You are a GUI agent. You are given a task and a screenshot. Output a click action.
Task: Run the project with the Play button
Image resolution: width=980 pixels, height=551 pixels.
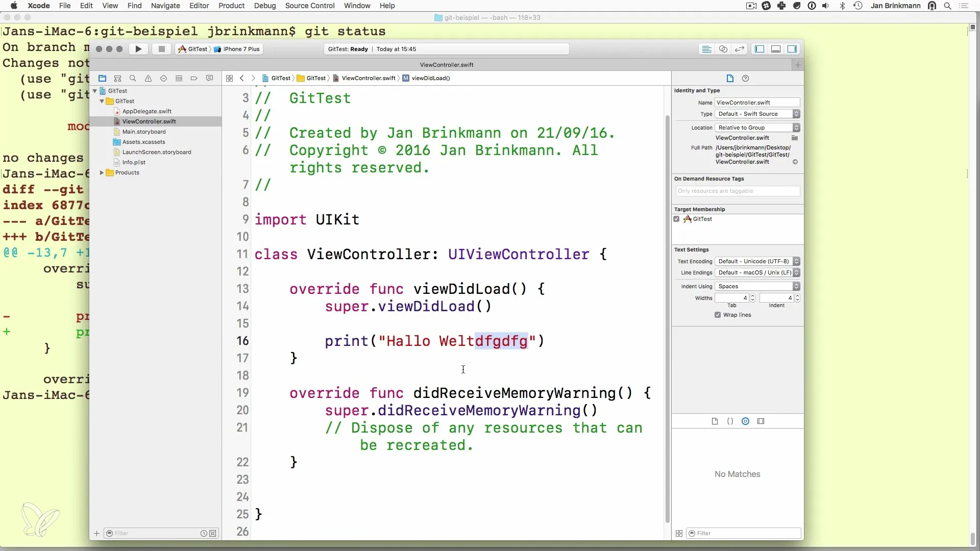point(138,49)
